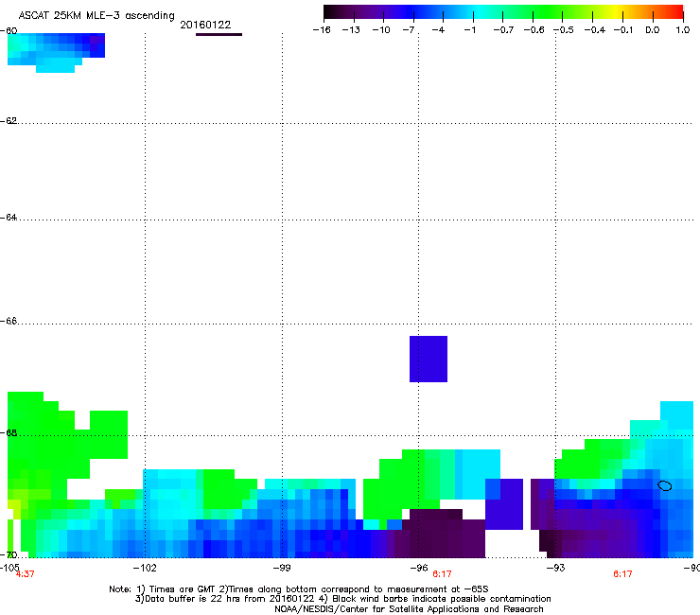Click the -99 longitude axis label

tap(282, 568)
